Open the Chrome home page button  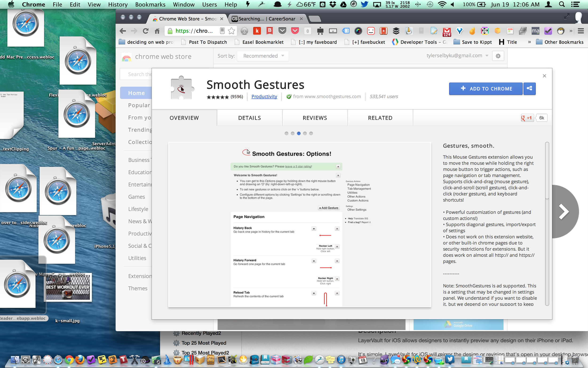[157, 31]
